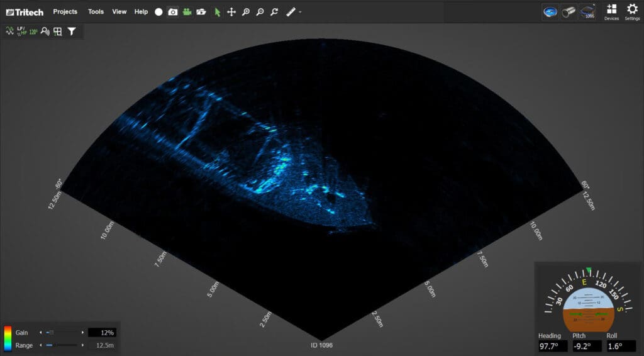Select the green pointer cursor tool
Viewport: 644px width, 356px height.
(x=218, y=12)
